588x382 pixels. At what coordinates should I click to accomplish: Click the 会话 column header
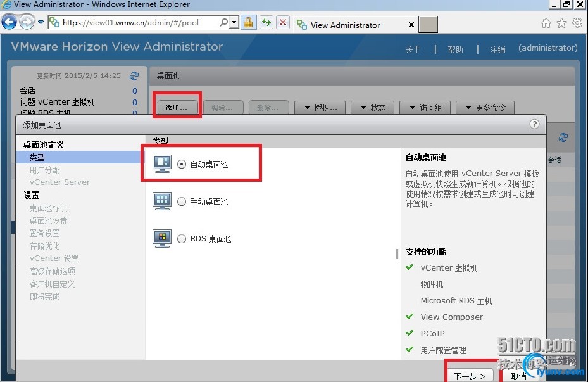coord(554,160)
